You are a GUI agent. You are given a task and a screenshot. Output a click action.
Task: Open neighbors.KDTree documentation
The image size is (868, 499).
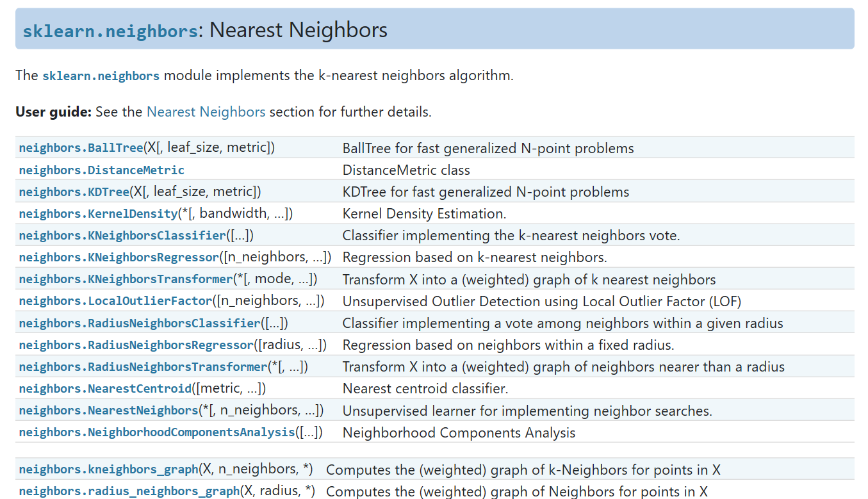point(74,192)
